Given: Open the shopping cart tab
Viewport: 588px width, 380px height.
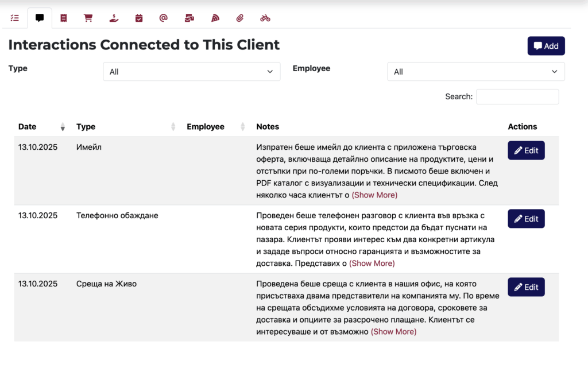Looking at the screenshot, I should tap(88, 18).
